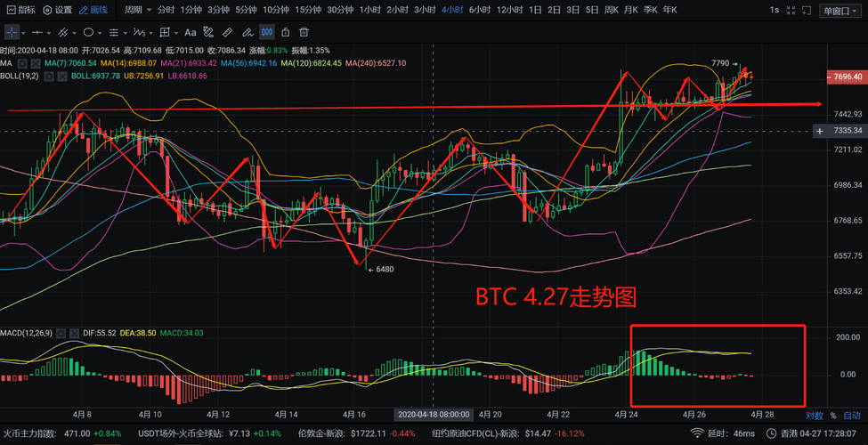Choose the Aa text annotation tool

[x=190, y=31]
